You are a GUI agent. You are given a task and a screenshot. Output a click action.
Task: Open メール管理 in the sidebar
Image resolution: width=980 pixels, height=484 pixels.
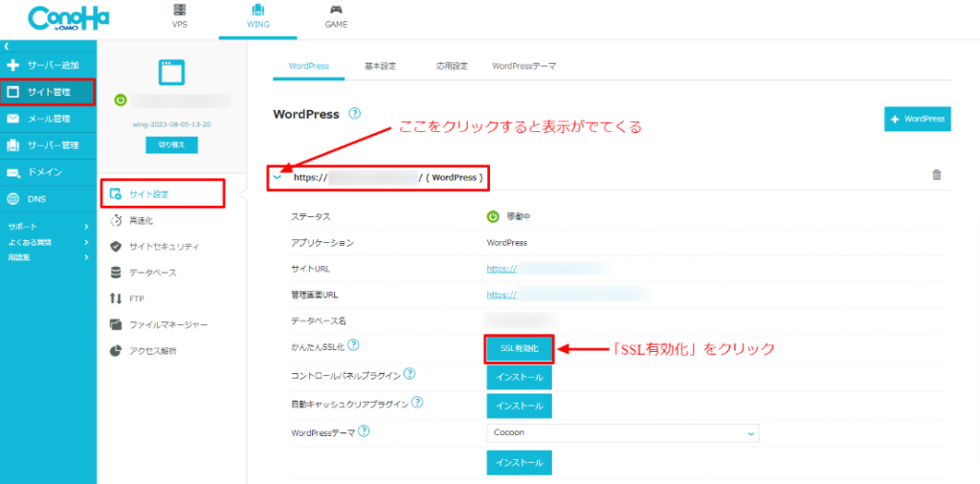[48, 119]
